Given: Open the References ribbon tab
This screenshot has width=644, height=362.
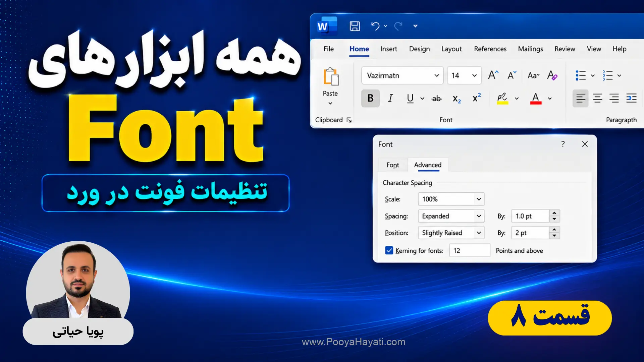Looking at the screenshot, I should pyautogui.click(x=490, y=49).
